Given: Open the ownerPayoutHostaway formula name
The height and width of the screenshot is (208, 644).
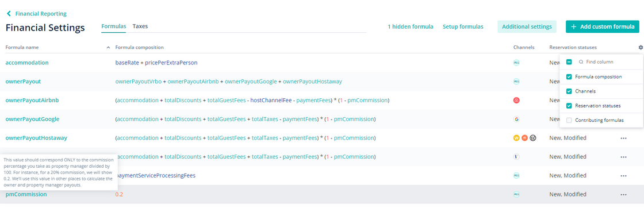Looking at the screenshot, I should click(x=36, y=138).
